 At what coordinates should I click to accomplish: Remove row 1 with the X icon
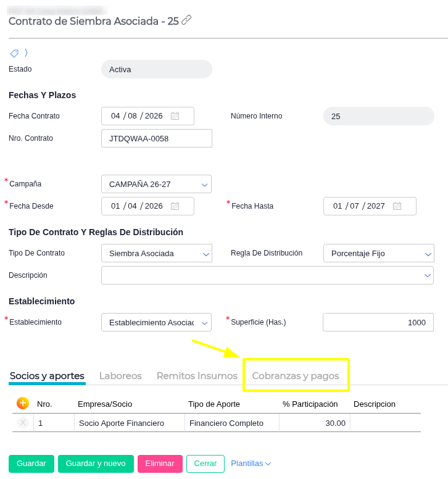pyautogui.click(x=23, y=423)
